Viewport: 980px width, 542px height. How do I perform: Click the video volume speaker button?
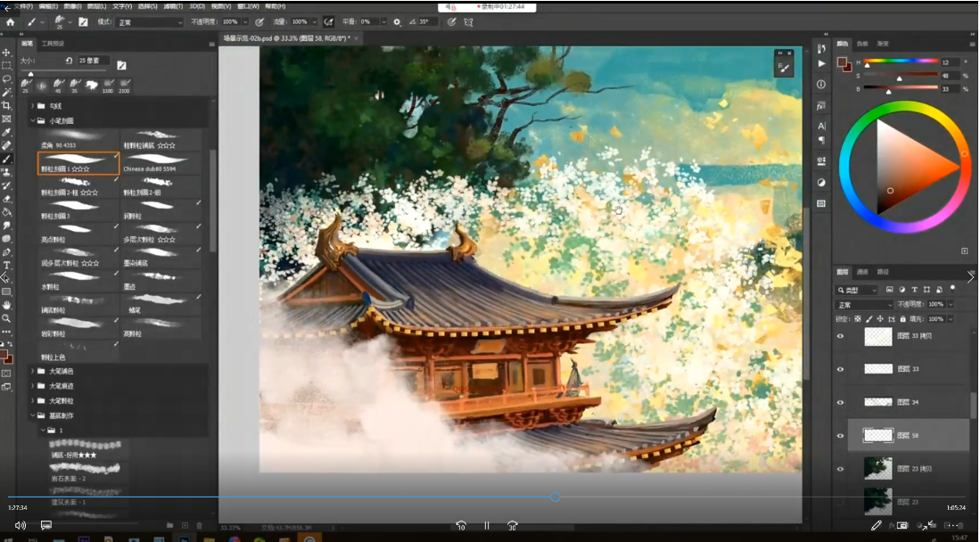point(21,526)
